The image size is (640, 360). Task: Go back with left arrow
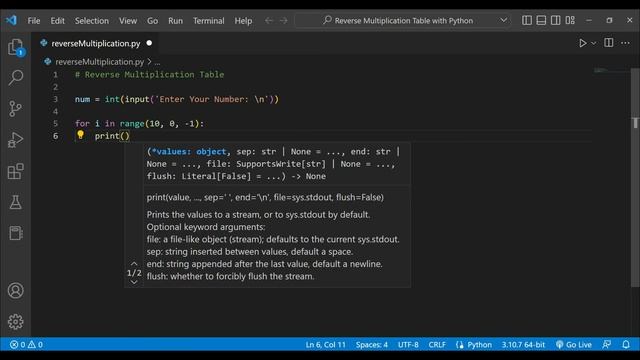pos(269,20)
